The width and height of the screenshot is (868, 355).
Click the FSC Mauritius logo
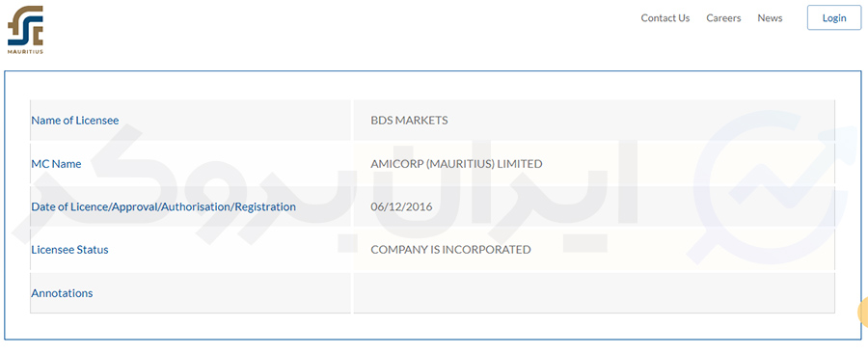[25, 30]
